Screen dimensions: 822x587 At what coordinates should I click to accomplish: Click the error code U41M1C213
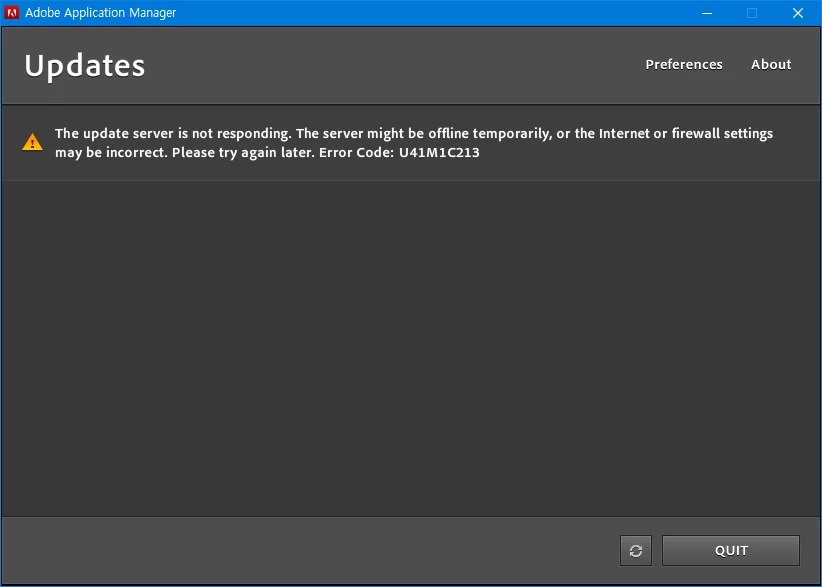tap(439, 153)
